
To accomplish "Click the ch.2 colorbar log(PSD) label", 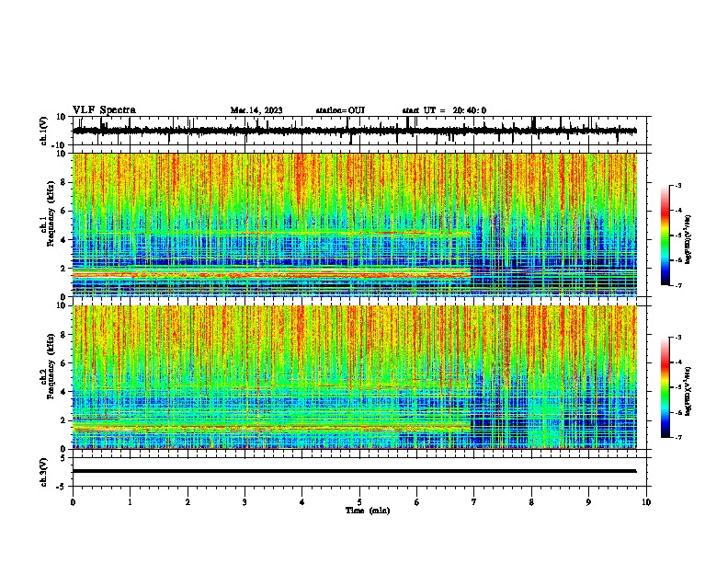I will [688, 391].
